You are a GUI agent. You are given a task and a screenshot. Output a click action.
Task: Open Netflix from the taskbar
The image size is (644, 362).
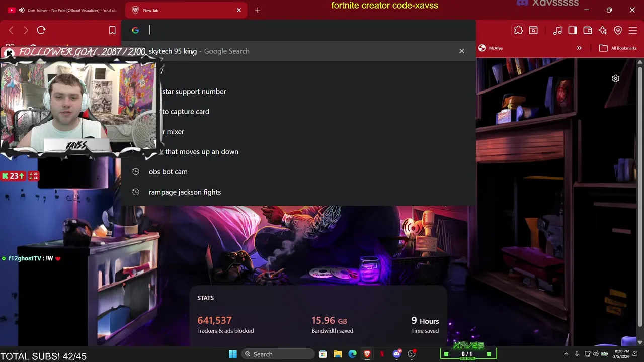(382, 354)
